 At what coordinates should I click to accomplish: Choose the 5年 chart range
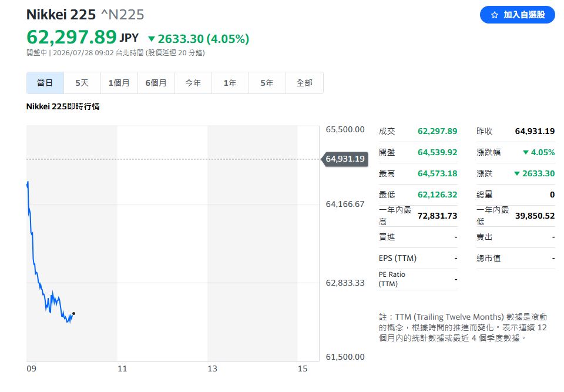pyautogui.click(x=267, y=83)
